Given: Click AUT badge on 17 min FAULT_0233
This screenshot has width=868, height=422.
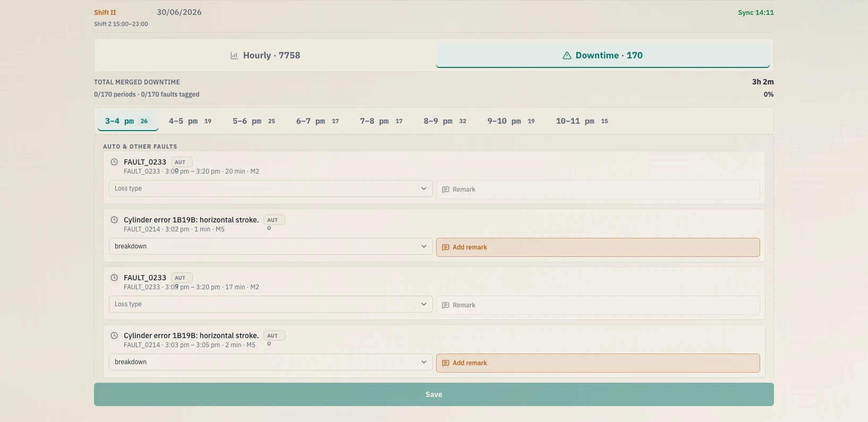Looking at the screenshot, I should (182, 278).
